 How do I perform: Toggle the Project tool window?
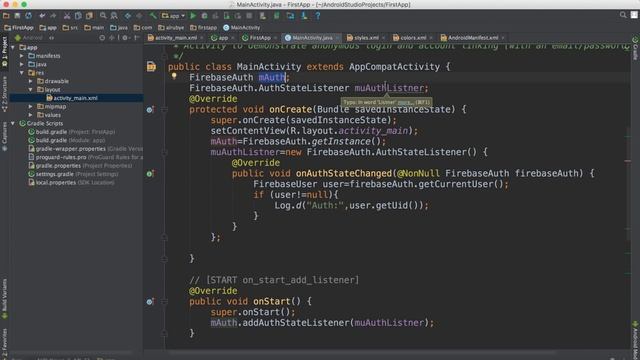click(x=4, y=52)
